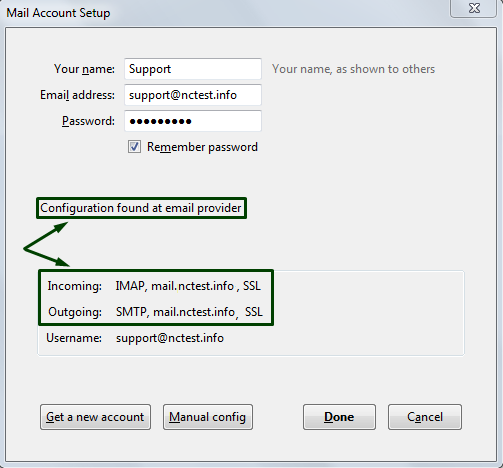This screenshot has width=503, height=468.
Task: Select the Password input field
Action: [193, 121]
